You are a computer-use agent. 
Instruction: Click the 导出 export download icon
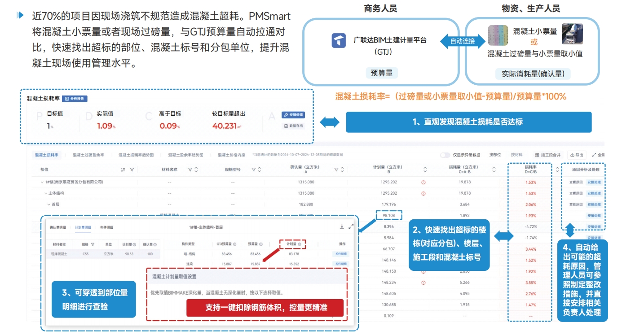click(x=573, y=155)
